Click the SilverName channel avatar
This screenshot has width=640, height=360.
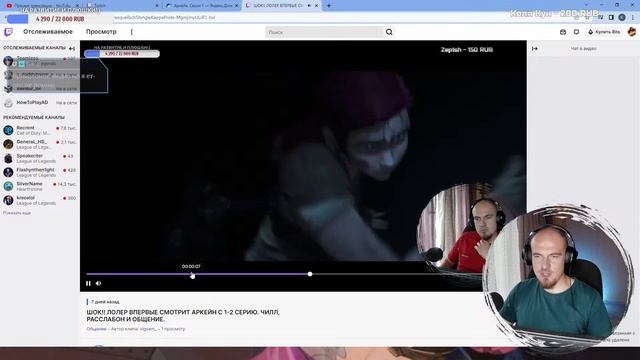(8, 186)
